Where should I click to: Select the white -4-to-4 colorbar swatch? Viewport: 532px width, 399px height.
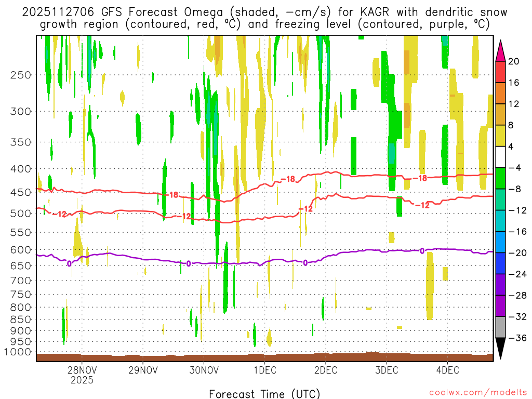click(500, 157)
